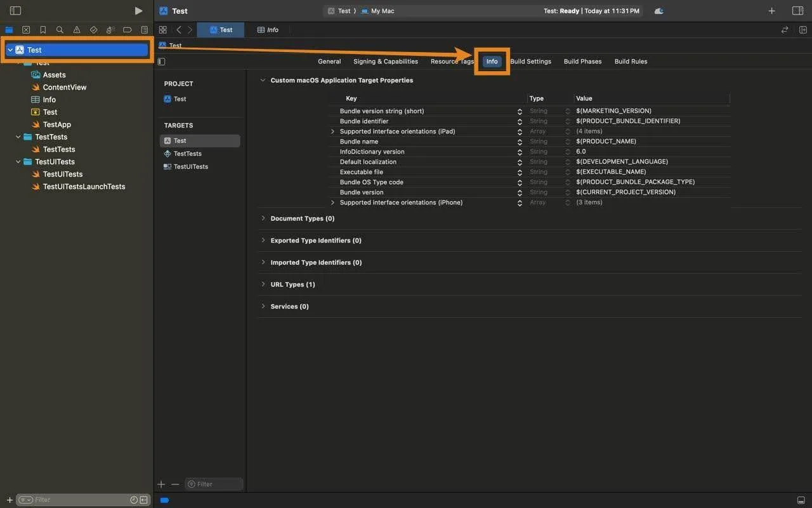This screenshot has width=812, height=508.
Task: Open the Bookmarks navigator
Action: [43, 30]
